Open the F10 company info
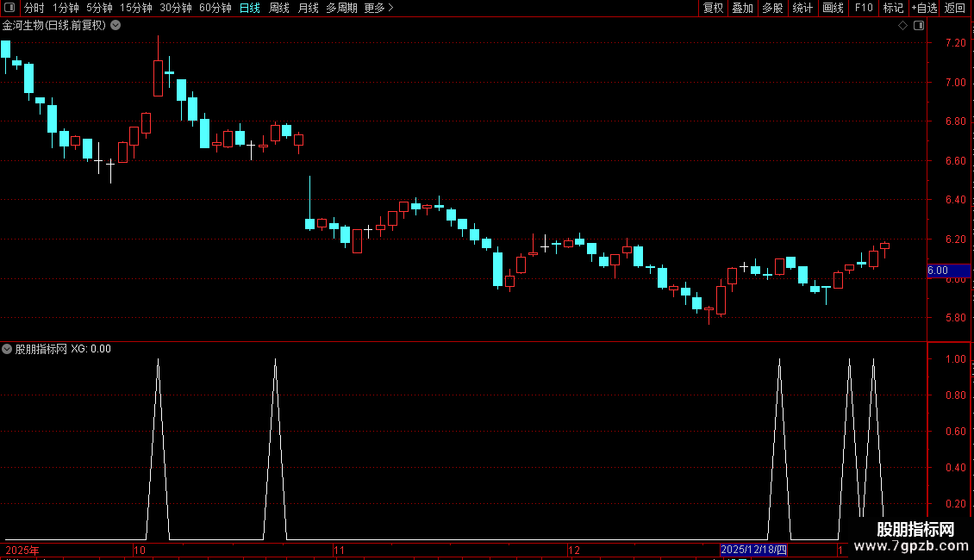 (x=864, y=8)
